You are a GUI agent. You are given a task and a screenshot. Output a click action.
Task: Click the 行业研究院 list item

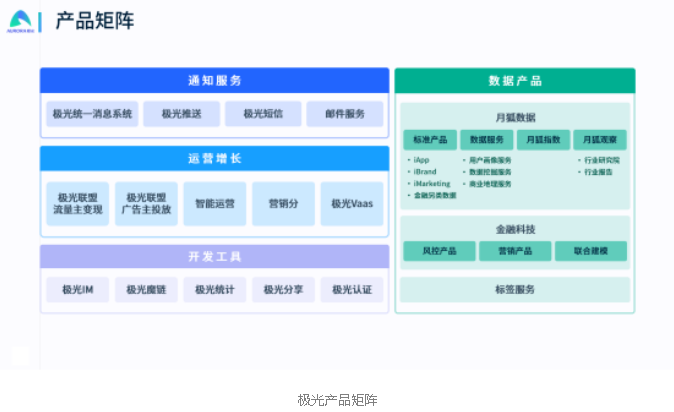601,160
